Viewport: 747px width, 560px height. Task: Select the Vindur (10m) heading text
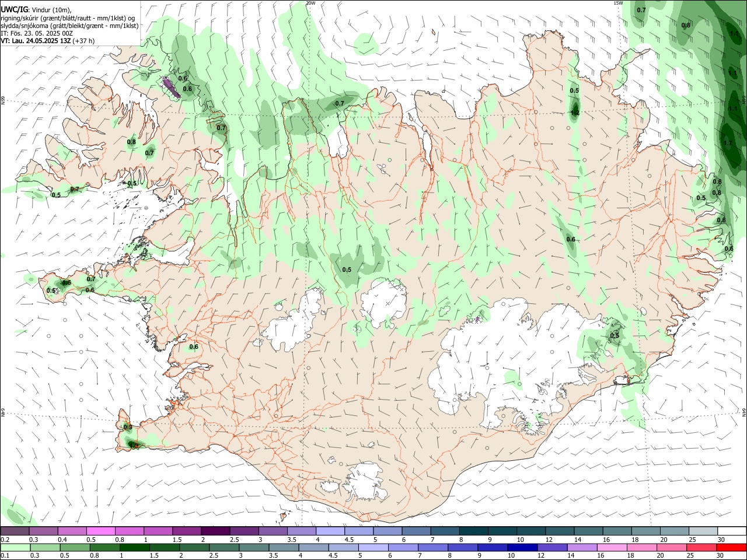point(51,10)
